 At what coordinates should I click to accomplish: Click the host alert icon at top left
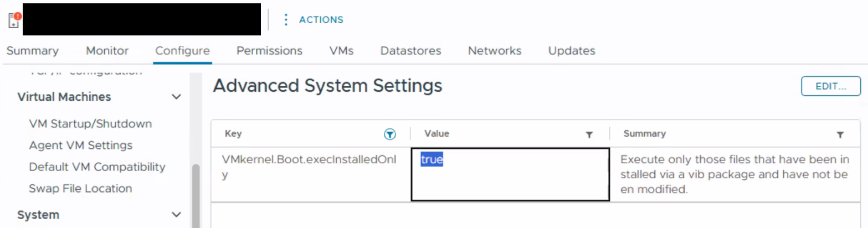[14, 20]
